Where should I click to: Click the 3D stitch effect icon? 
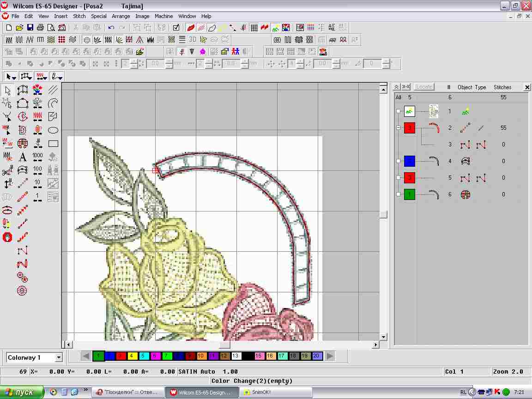(x=193, y=40)
